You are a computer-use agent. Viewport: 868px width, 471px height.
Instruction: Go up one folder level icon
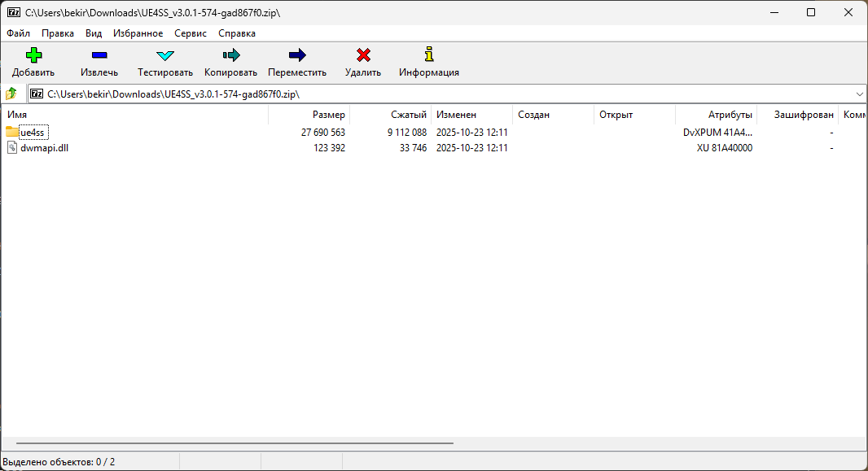pyautogui.click(x=11, y=94)
